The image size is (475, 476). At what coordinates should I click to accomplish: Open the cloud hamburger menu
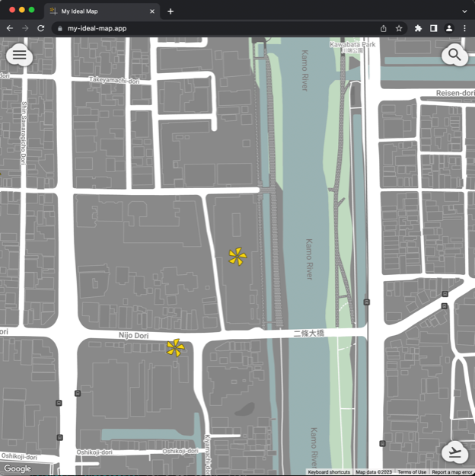[x=19, y=55]
